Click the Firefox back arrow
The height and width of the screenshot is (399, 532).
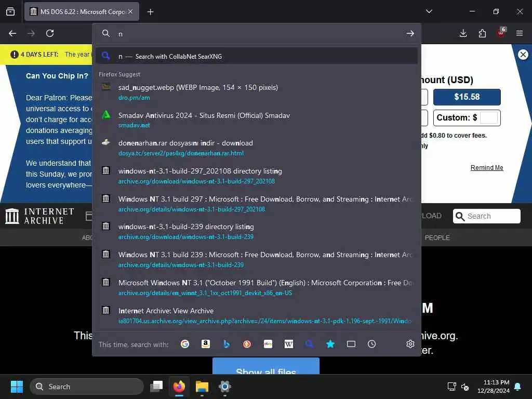click(12, 33)
